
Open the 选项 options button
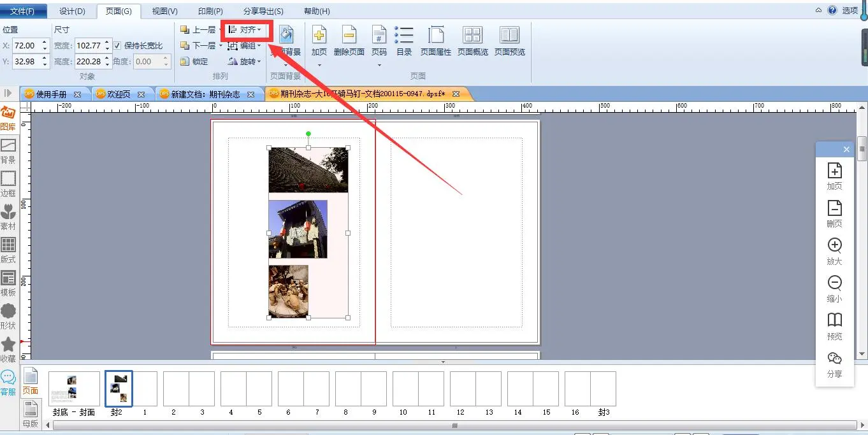coord(850,10)
